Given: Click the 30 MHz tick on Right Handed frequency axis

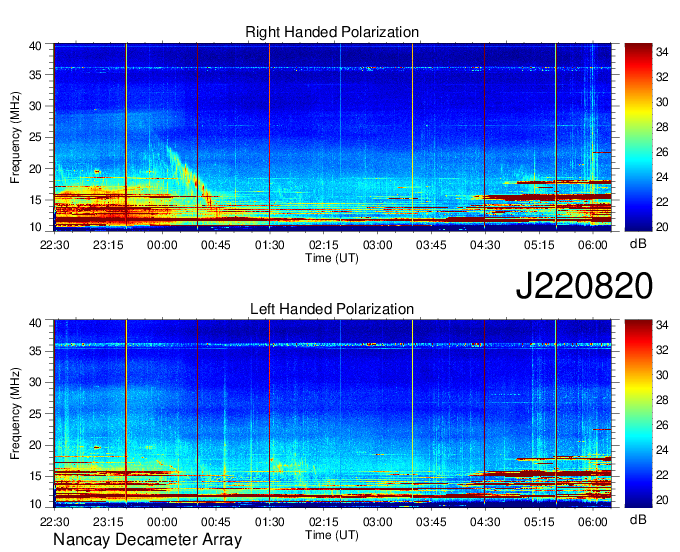Looking at the screenshot, I should (35, 106).
